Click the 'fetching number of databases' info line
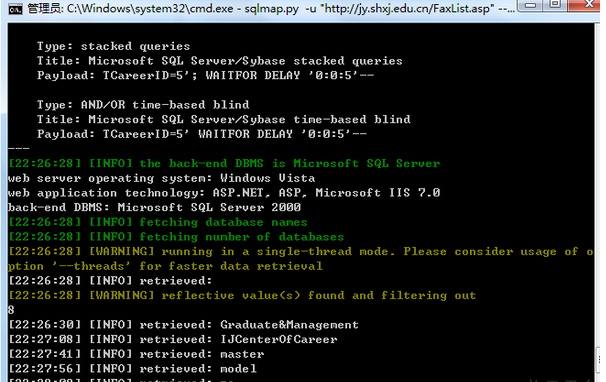606x382 pixels. coord(176,237)
